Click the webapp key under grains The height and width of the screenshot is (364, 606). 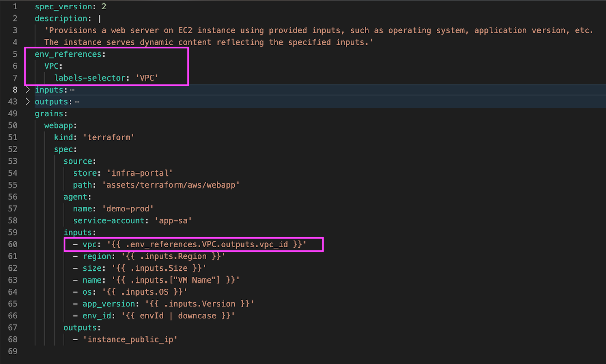coord(59,126)
